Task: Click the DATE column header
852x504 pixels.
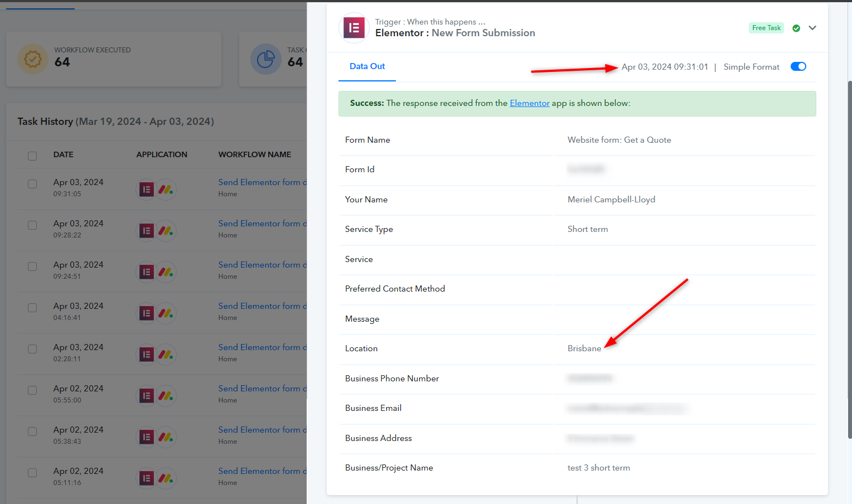Action: pyautogui.click(x=64, y=154)
